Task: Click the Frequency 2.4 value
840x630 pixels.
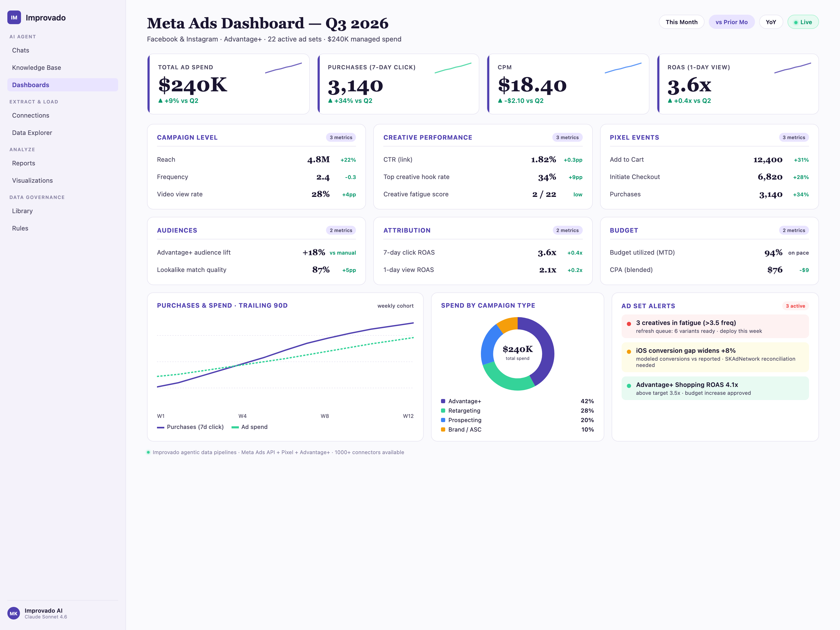Action: [x=323, y=177]
